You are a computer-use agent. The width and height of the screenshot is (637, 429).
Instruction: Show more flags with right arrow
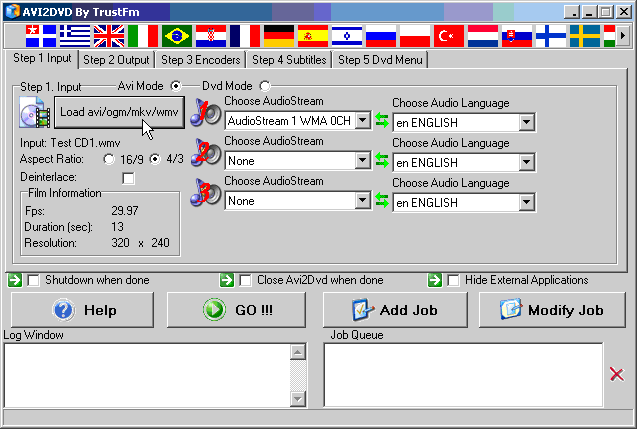click(x=622, y=36)
